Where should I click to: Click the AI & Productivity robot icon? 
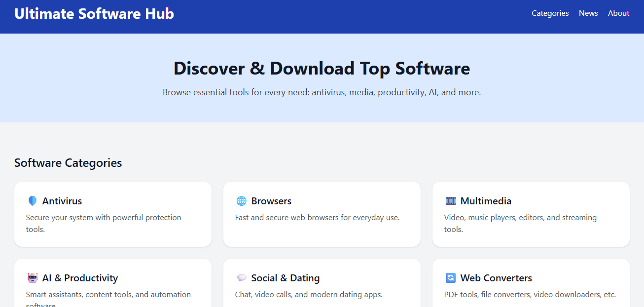pyautogui.click(x=33, y=278)
